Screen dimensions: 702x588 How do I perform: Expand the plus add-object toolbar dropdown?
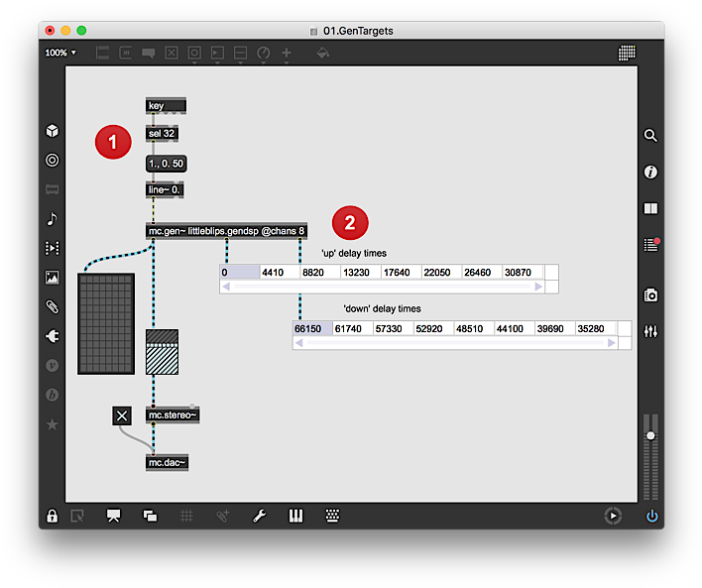point(287,54)
